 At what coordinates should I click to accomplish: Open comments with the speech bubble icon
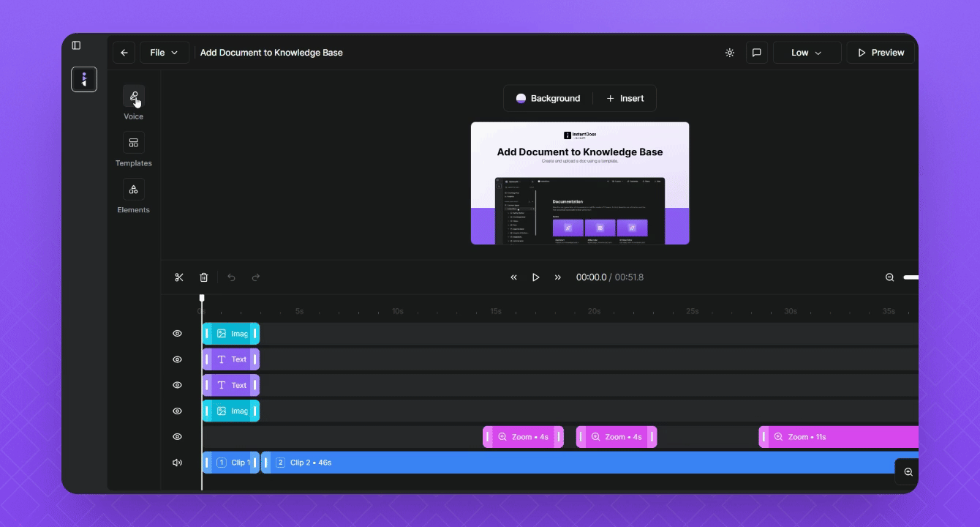[757, 53]
